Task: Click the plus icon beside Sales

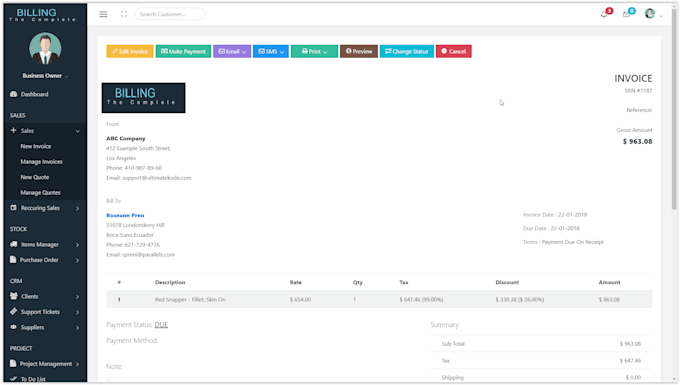Action: click(13, 131)
